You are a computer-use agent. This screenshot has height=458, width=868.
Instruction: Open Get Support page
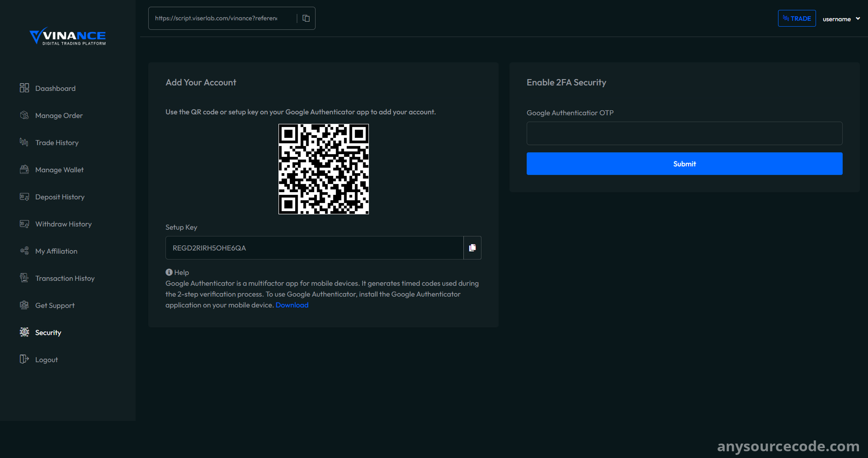click(55, 306)
